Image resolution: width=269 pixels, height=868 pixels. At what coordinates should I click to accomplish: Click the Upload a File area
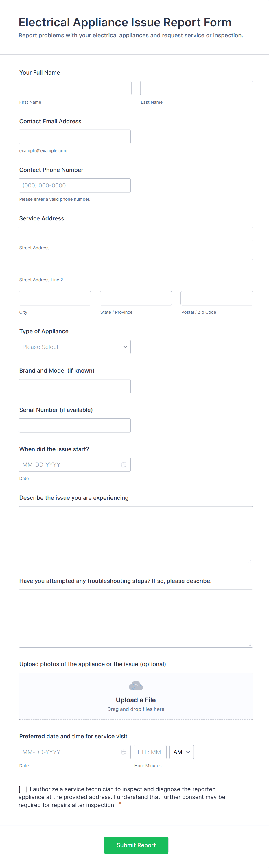click(x=136, y=700)
